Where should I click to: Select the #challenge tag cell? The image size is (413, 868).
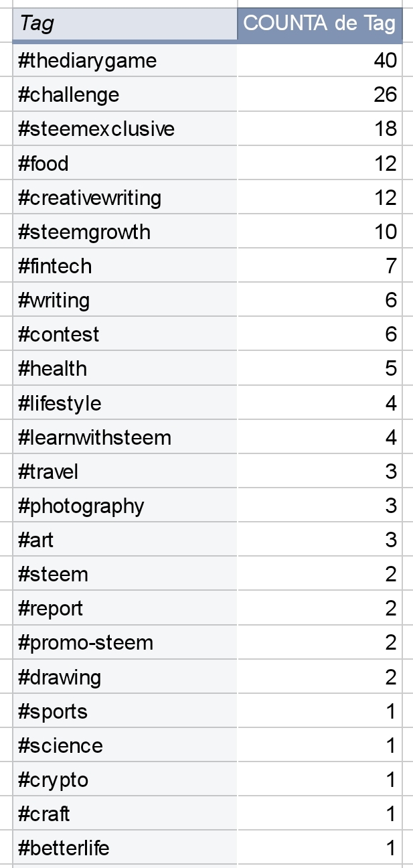125,95
